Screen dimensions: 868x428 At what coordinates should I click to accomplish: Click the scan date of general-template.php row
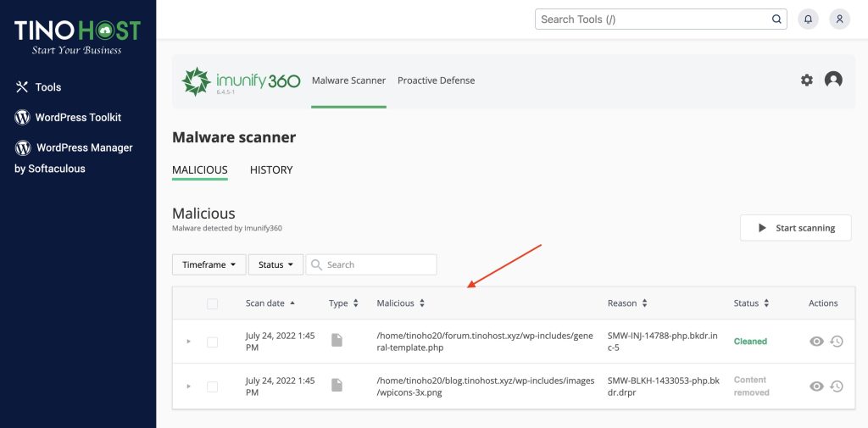(x=280, y=342)
